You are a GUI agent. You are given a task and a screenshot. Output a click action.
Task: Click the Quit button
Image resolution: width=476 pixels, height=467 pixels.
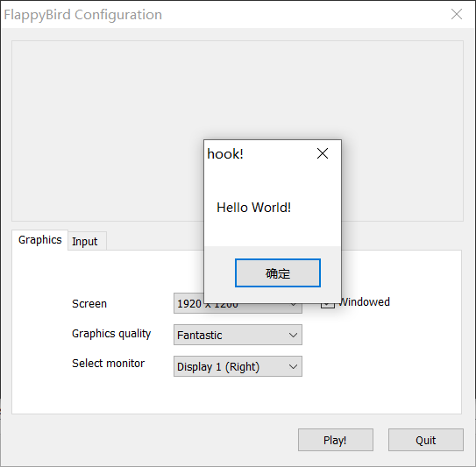click(x=426, y=440)
